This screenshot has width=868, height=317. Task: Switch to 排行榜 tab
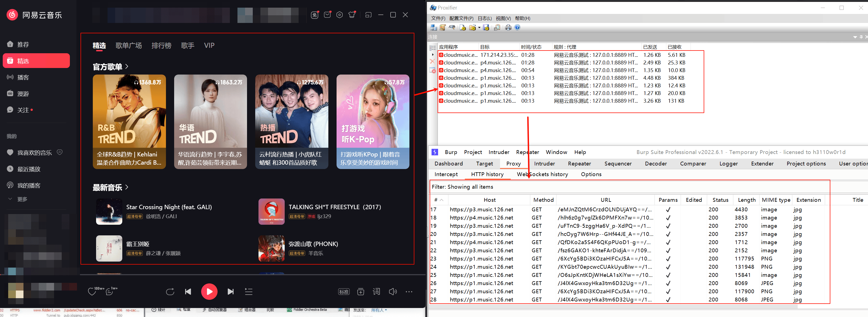161,46
